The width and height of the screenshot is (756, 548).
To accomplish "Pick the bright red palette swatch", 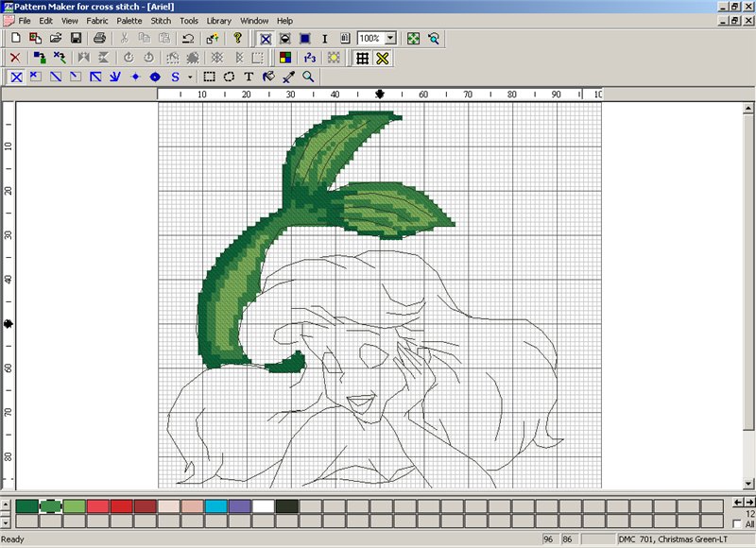I will click(x=122, y=506).
